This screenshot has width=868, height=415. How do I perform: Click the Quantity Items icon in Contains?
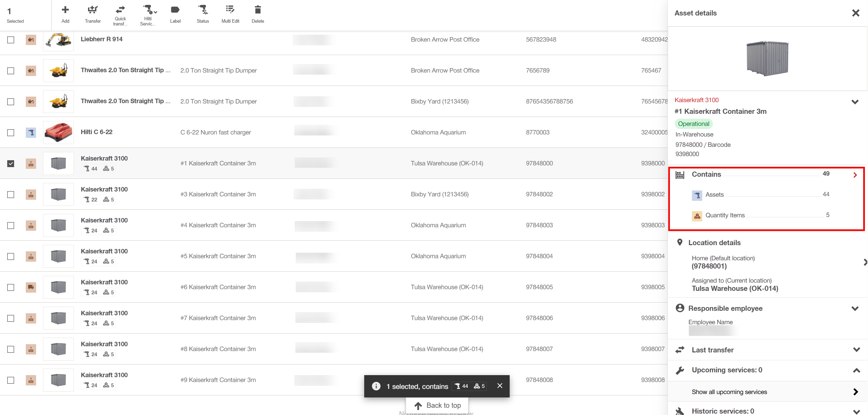(697, 216)
